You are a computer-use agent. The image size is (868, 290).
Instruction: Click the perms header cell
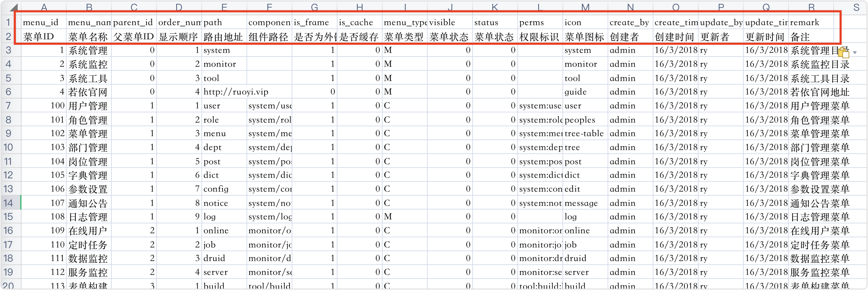click(x=540, y=22)
